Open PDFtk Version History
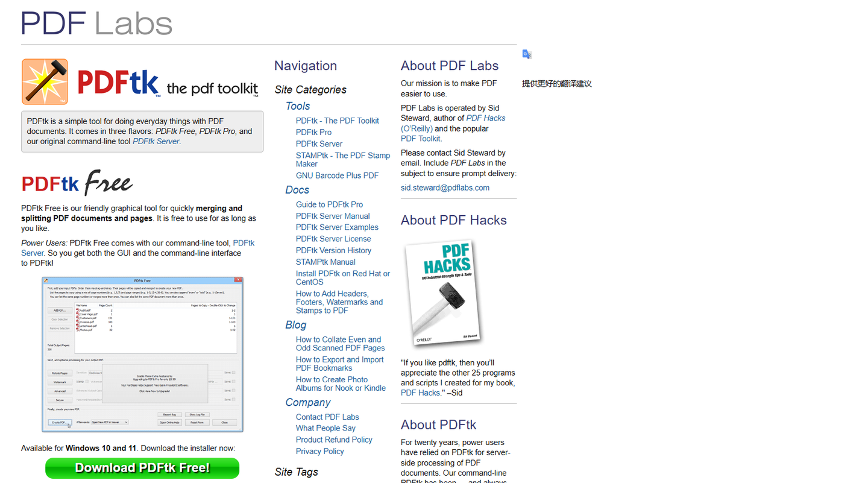Viewport: 868px width, 483px height. 333,250
